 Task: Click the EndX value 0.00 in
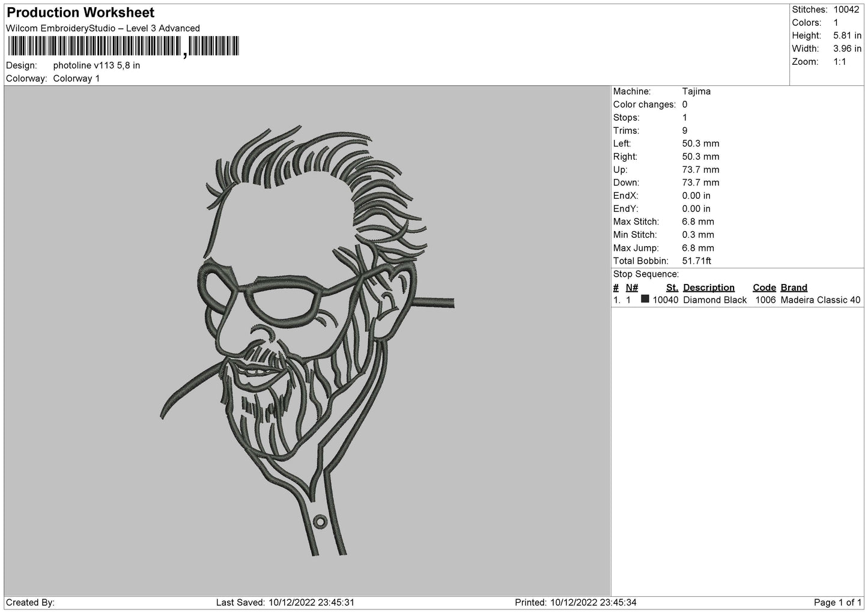point(696,196)
